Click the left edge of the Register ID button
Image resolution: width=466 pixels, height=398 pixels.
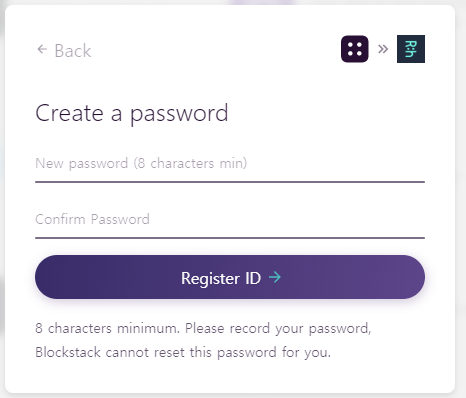pos(40,277)
